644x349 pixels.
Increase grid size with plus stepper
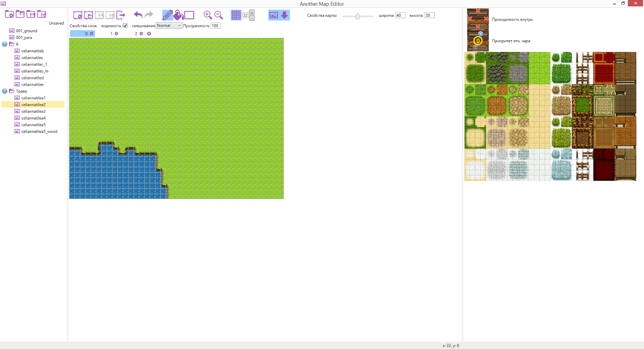252,12
